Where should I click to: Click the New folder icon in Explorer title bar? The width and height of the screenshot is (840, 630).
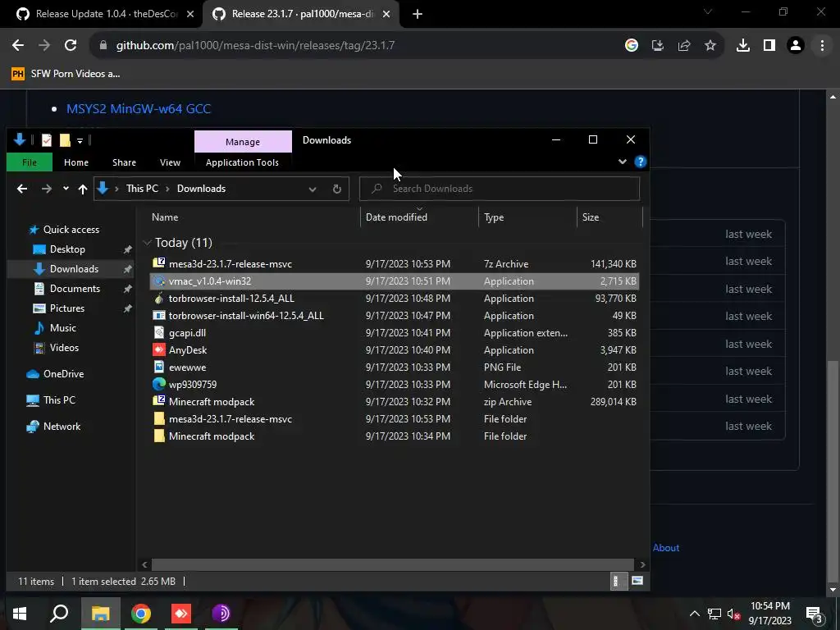pos(65,140)
